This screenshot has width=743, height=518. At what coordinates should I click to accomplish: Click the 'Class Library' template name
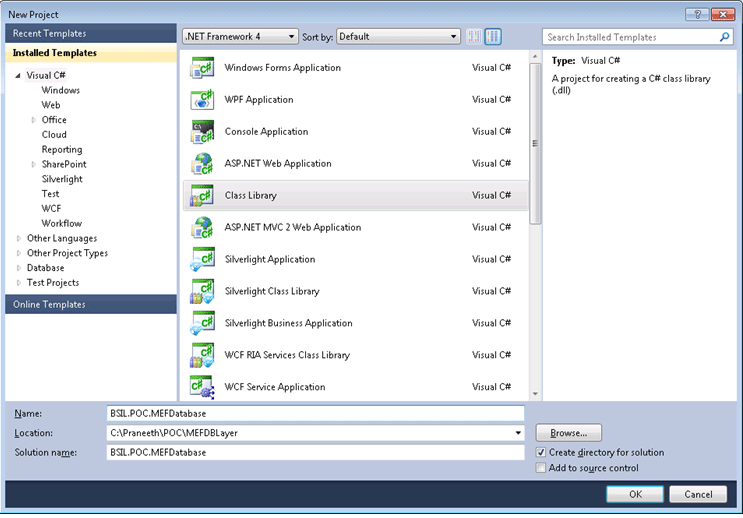coord(251,195)
